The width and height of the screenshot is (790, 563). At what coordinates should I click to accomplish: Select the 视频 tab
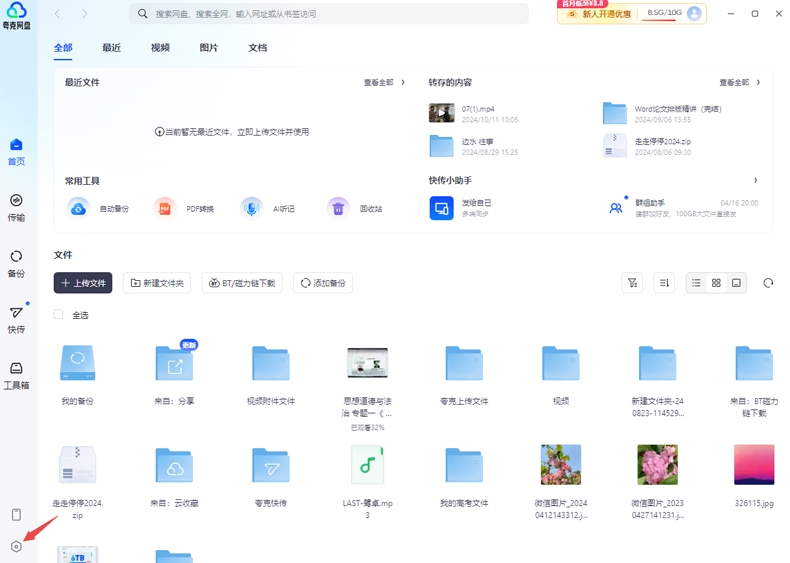(x=160, y=48)
